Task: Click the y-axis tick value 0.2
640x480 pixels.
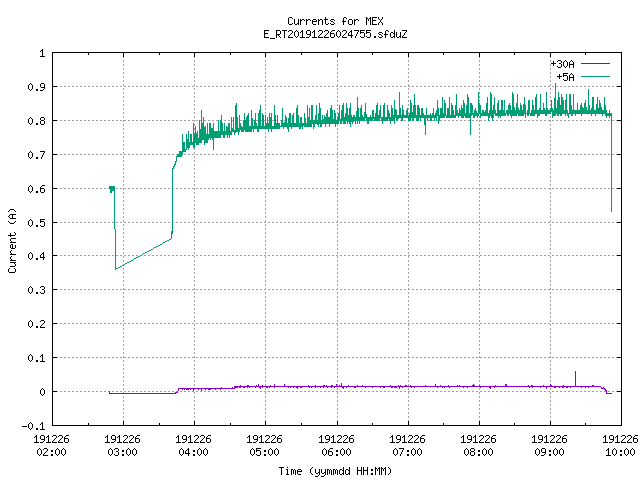Action: click(36, 324)
